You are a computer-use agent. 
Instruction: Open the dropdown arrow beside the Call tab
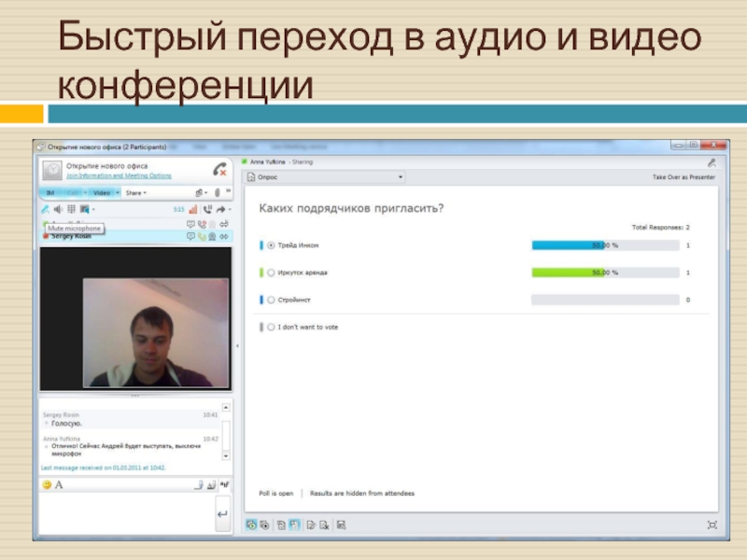85,193
